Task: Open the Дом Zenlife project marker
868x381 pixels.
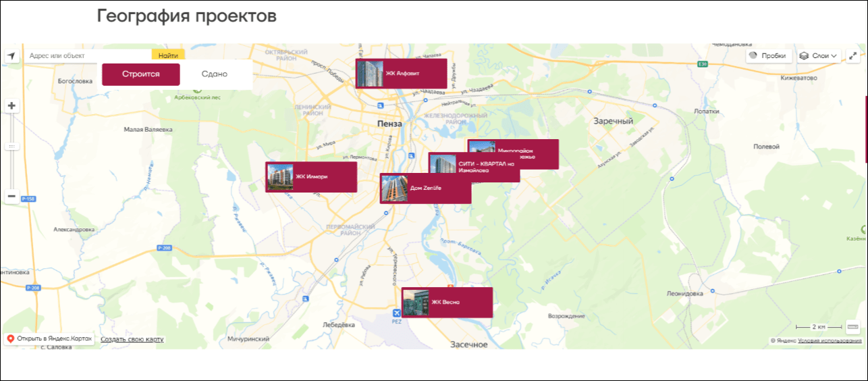Action: point(425,188)
